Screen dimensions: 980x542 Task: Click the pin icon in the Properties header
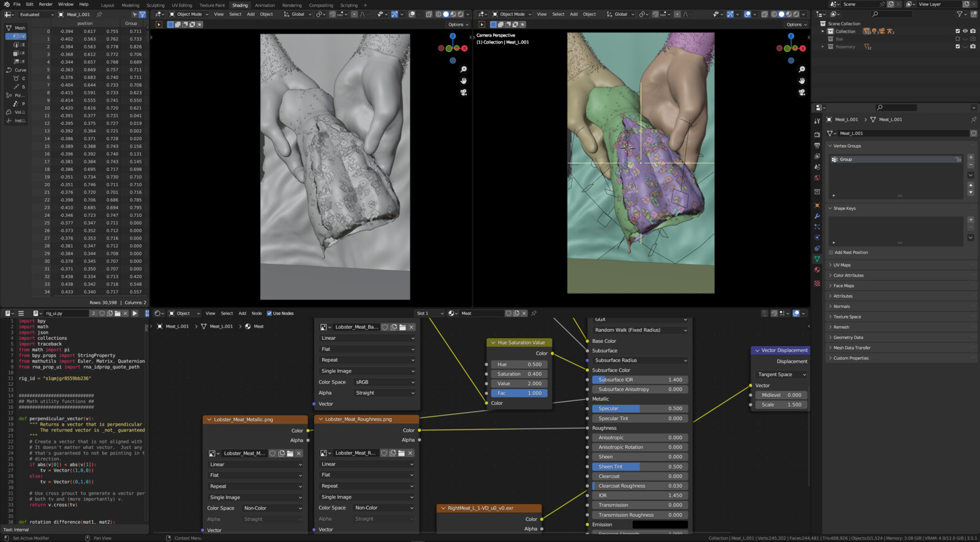[x=973, y=119]
